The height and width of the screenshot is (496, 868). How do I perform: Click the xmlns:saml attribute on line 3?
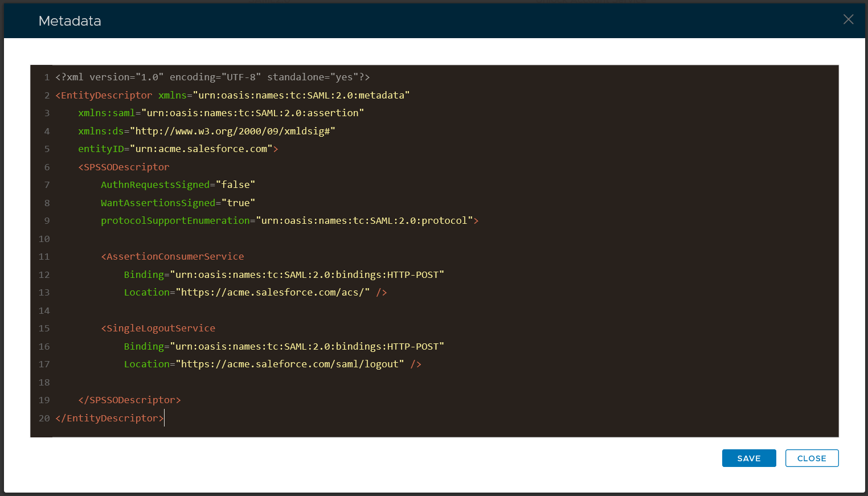(106, 113)
